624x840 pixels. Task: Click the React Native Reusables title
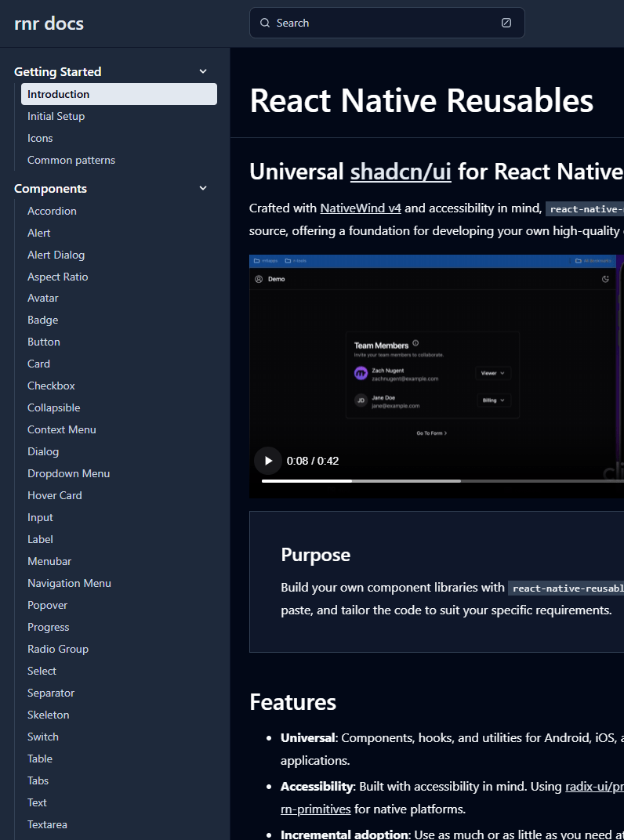coord(422,101)
